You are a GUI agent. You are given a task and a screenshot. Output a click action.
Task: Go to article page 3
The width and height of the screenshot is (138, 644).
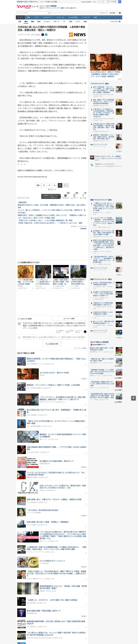(x=49, y=185)
